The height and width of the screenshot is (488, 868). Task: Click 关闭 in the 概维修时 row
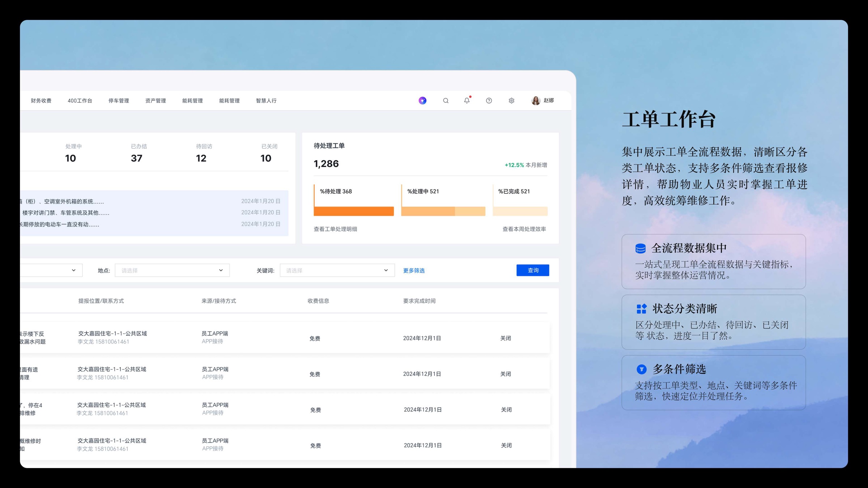coord(506,445)
